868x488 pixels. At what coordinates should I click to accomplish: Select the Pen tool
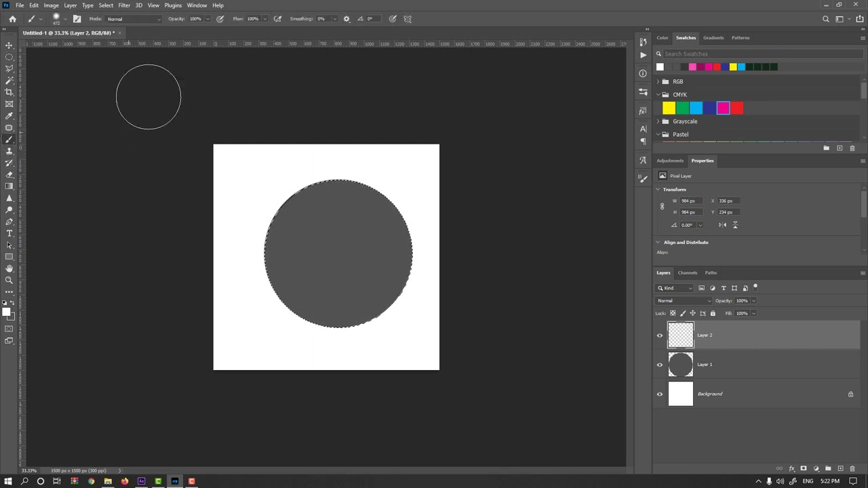9,222
